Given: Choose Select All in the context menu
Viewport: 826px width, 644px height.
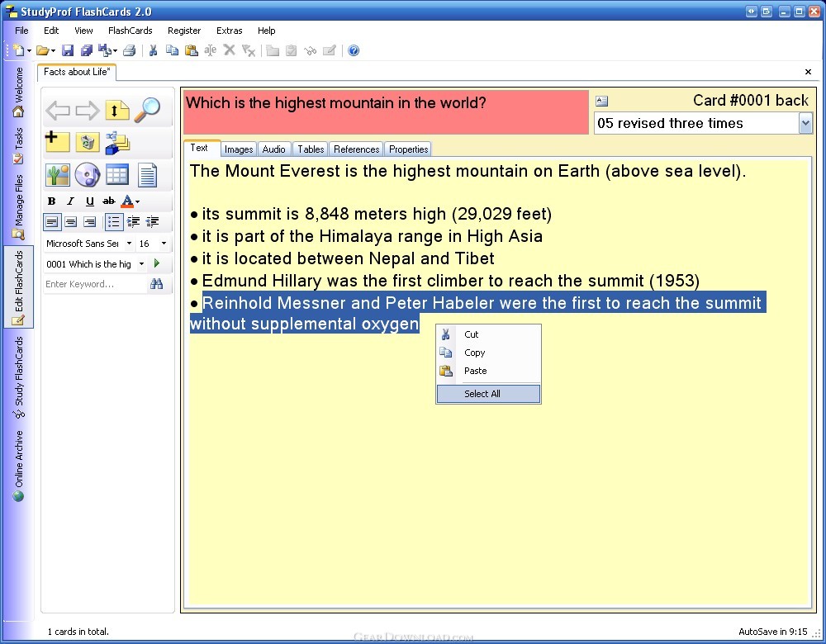Looking at the screenshot, I should (488, 394).
